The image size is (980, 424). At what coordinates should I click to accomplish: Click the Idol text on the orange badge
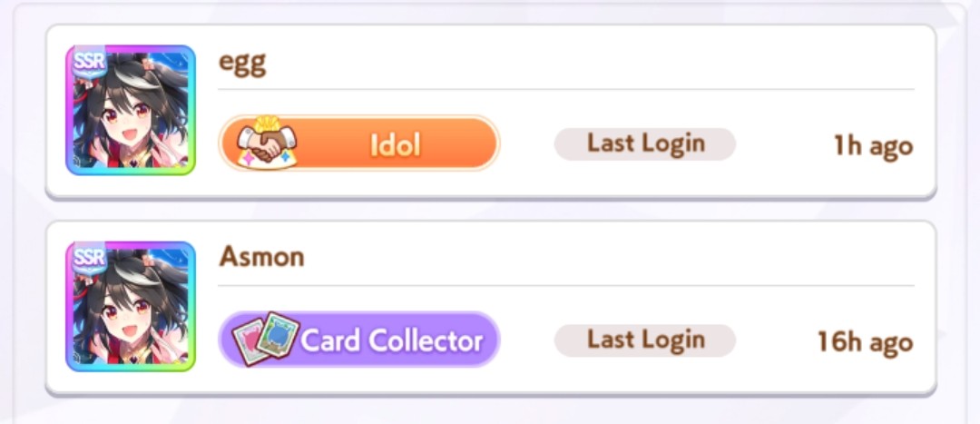tap(395, 145)
